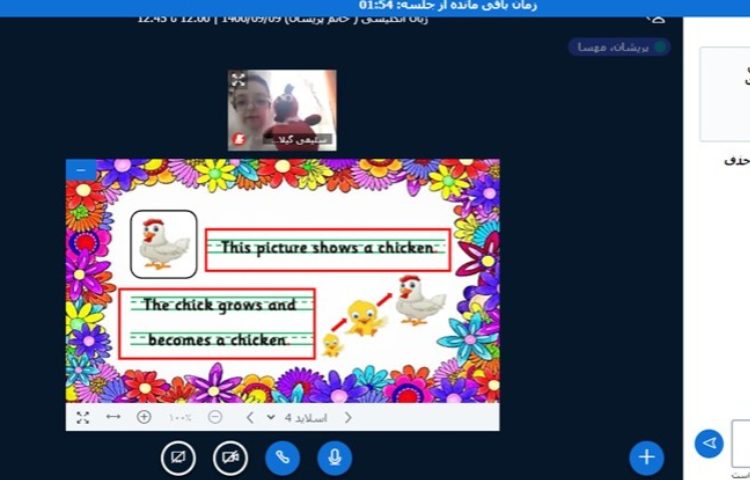Click the send chat message arrow

[x=709, y=443]
